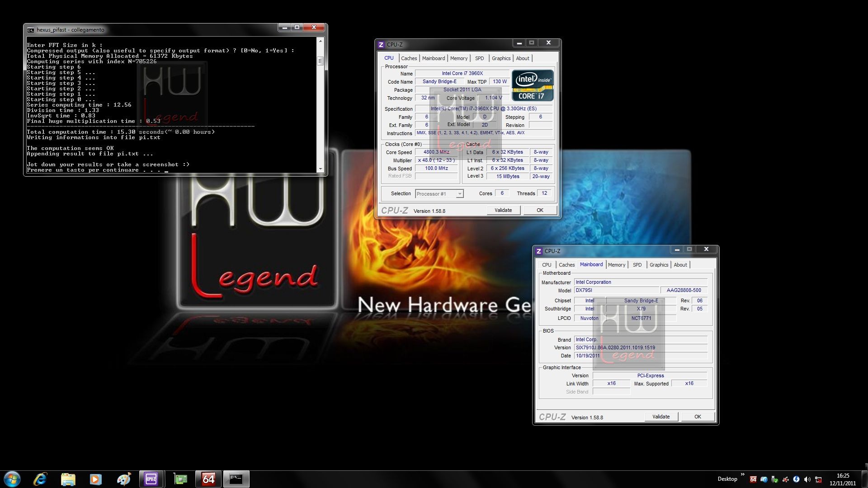The image size is (868, 488).
Task: Click the console scrollbar down arrow
Action: point(321,169)
